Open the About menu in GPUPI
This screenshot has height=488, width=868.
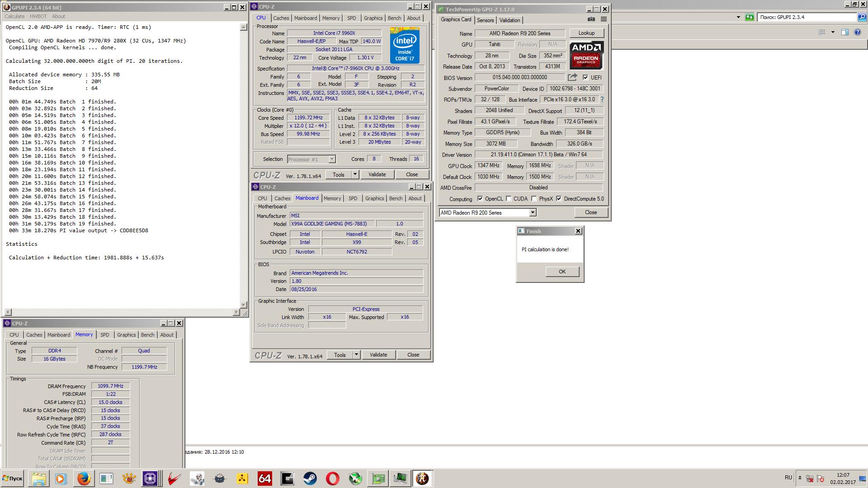[x=58, y=16]
